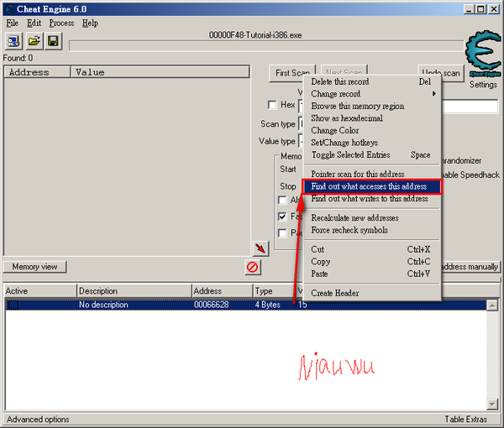The image size is (504, 428).
Task: Select Force recheck symbols
Action: pos(372,230)
